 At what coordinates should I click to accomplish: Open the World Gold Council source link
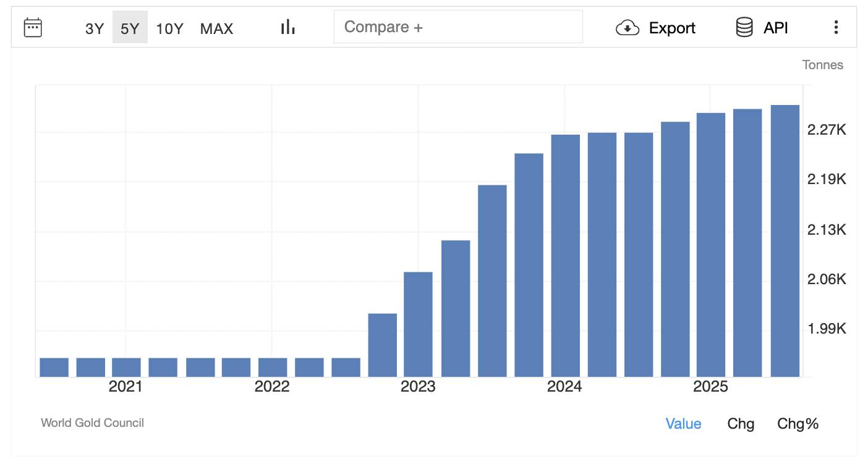click(x=91, y=423)
